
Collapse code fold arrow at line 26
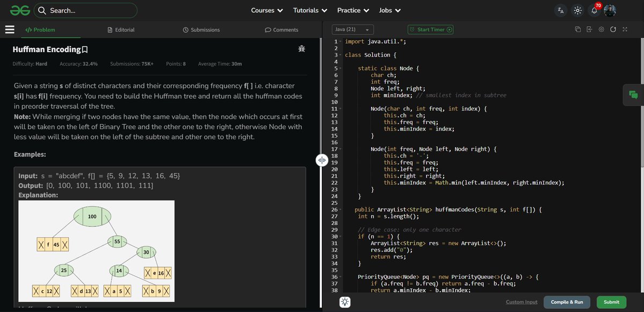[x=341, y=210]
